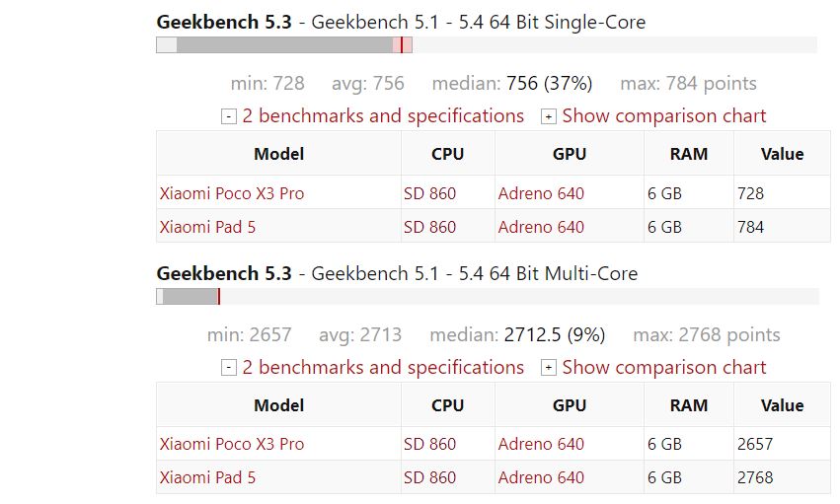
Task: Open Xiaomi Pad 5 in Multi-Core table
Action: [x=207, y=477]
